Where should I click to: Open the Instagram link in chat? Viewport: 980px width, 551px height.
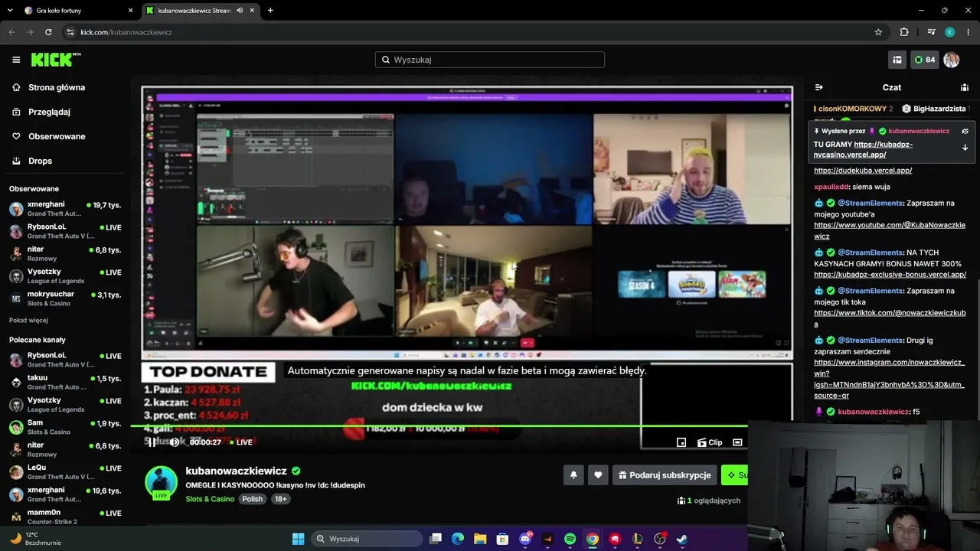pyautogui.click(x=889, y=379)
